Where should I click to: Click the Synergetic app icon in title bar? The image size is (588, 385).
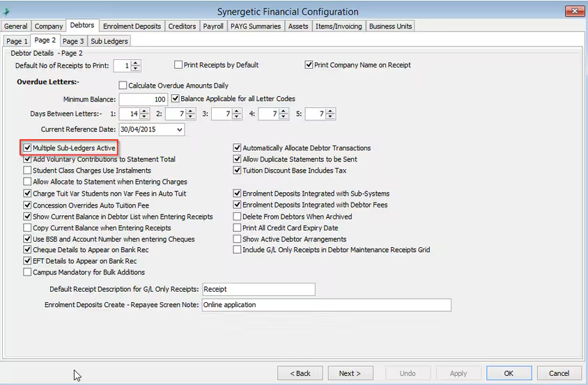click(x=6, y=12)
